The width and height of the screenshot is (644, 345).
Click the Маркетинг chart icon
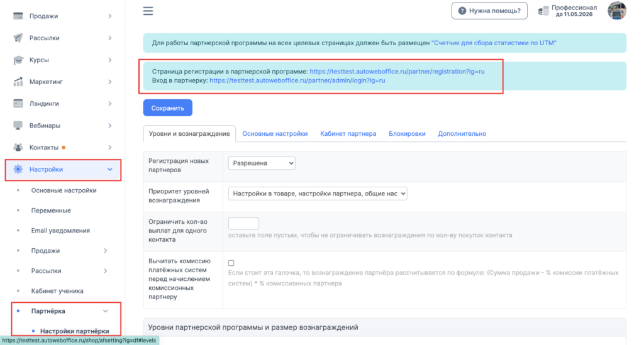[x=18, y=82]
